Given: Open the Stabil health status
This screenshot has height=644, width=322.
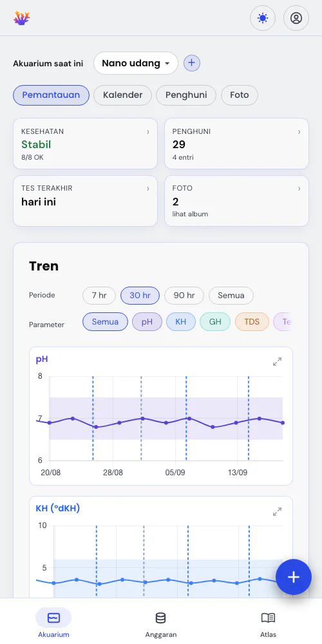Looking at the screenshot, I should point(36,144).
